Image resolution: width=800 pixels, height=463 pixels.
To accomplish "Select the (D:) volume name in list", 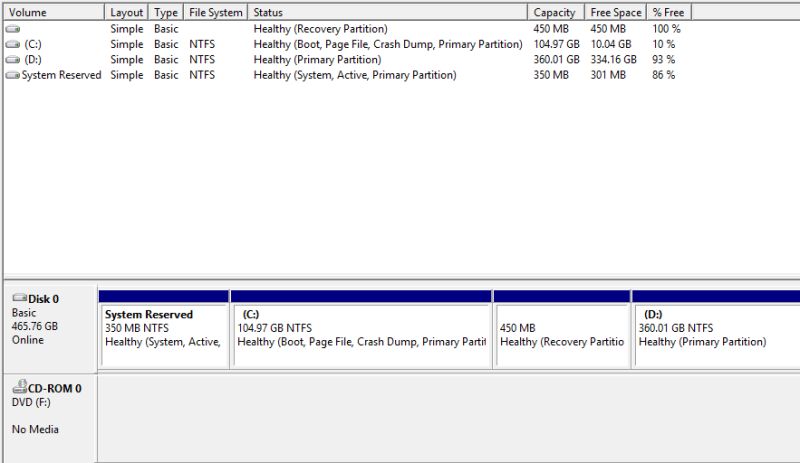I will click(33, 60).
